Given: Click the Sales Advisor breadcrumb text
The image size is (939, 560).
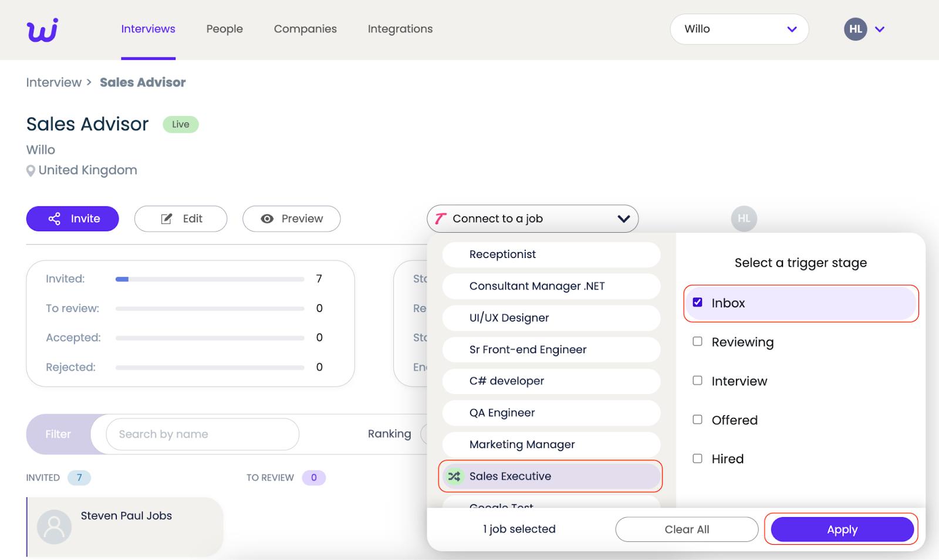Looking at the screenshot, I should point(143,83).
